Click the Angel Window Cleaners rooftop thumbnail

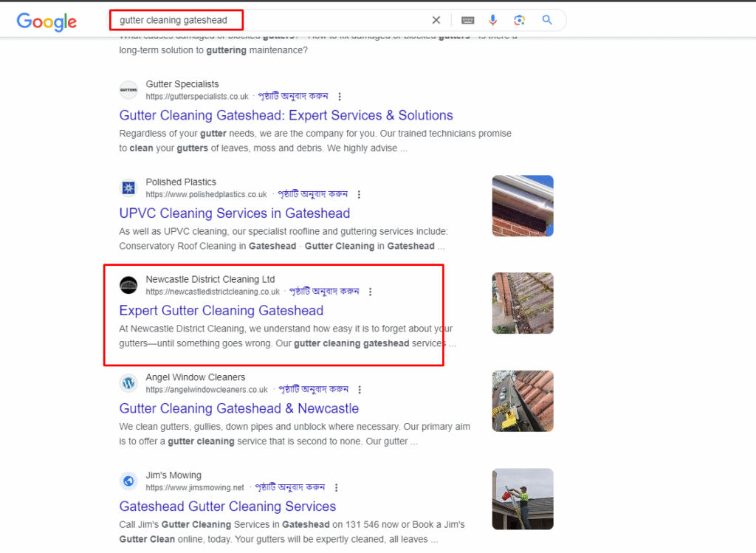pos(523,401)
